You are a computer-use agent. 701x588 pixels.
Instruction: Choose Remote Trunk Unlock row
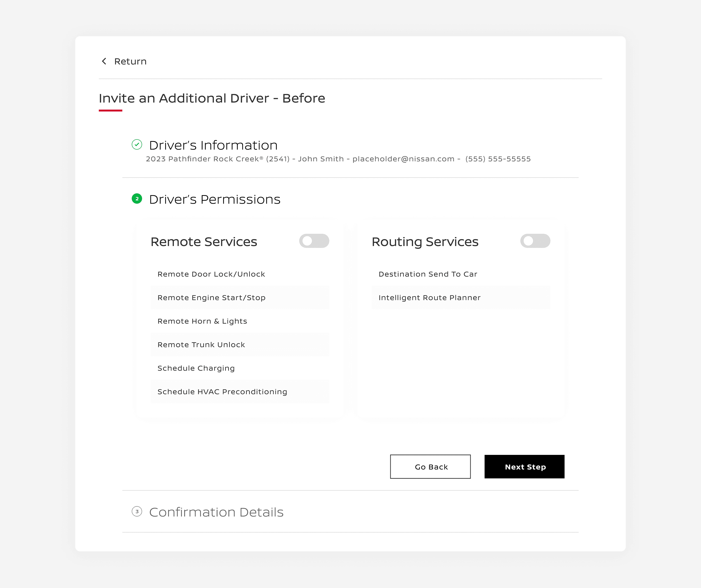[201, 345]
